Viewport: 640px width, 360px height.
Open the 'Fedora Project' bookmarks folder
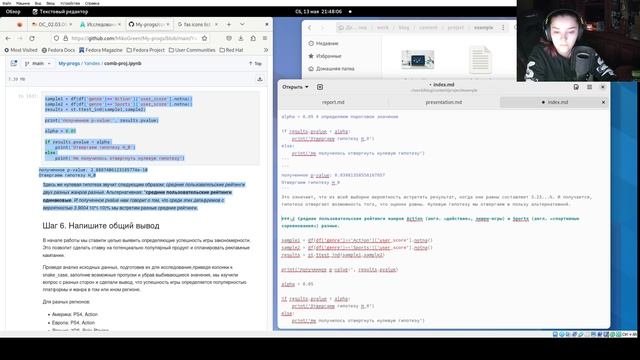[146, 50]
